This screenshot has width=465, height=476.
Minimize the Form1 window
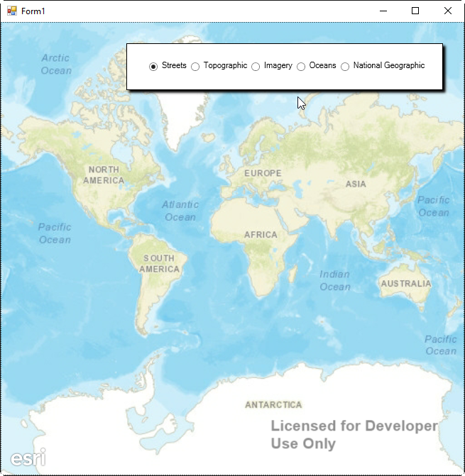(383, 11)
